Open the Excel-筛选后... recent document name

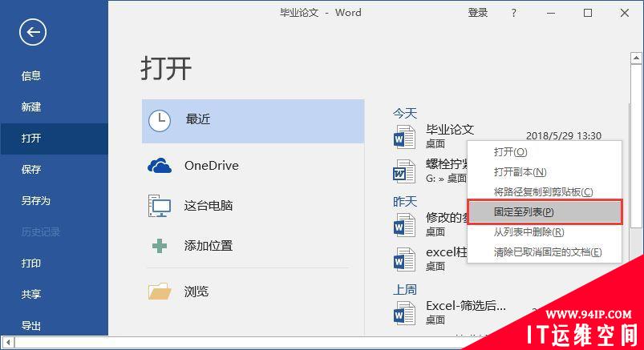coord(466,306)
